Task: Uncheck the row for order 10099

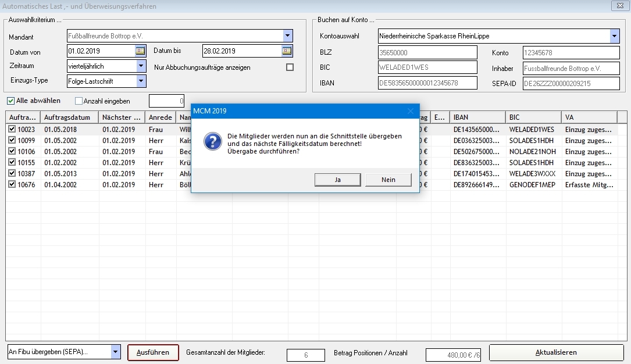Action: (x=12, y=140)
